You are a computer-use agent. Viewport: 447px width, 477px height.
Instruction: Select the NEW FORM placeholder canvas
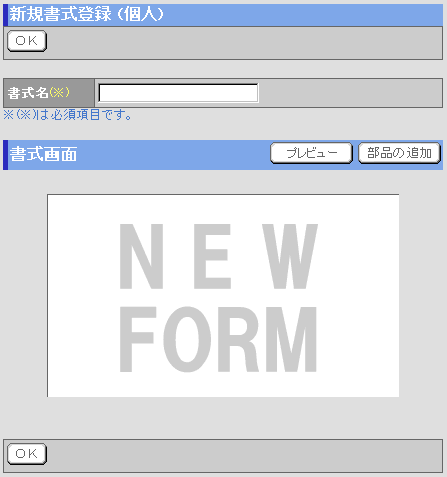point(223,296)
